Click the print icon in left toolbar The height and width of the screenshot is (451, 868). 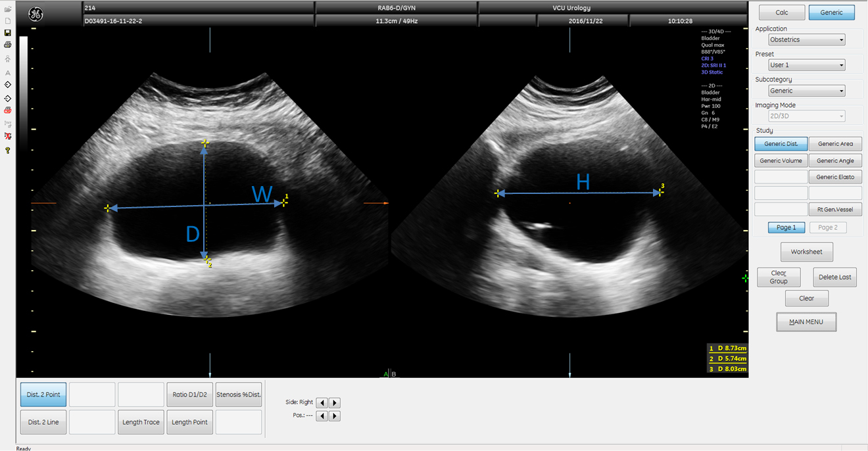[x=7, y=45]
